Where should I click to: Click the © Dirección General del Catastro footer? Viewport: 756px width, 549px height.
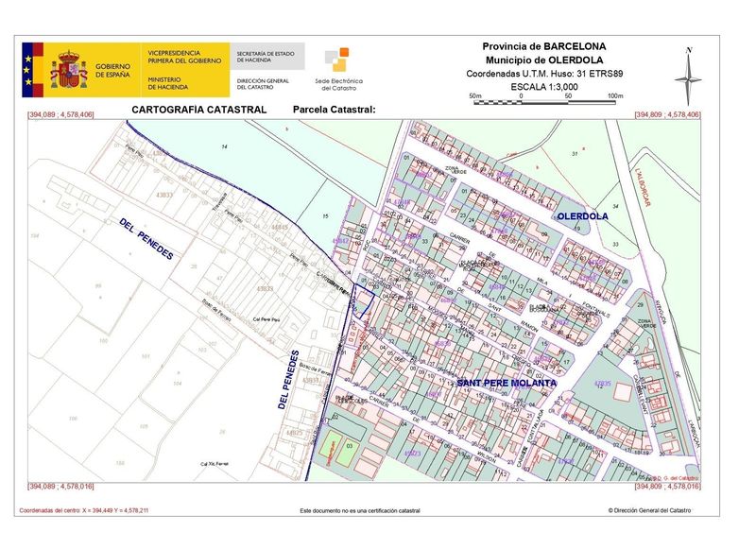click(x=649, y=510)
